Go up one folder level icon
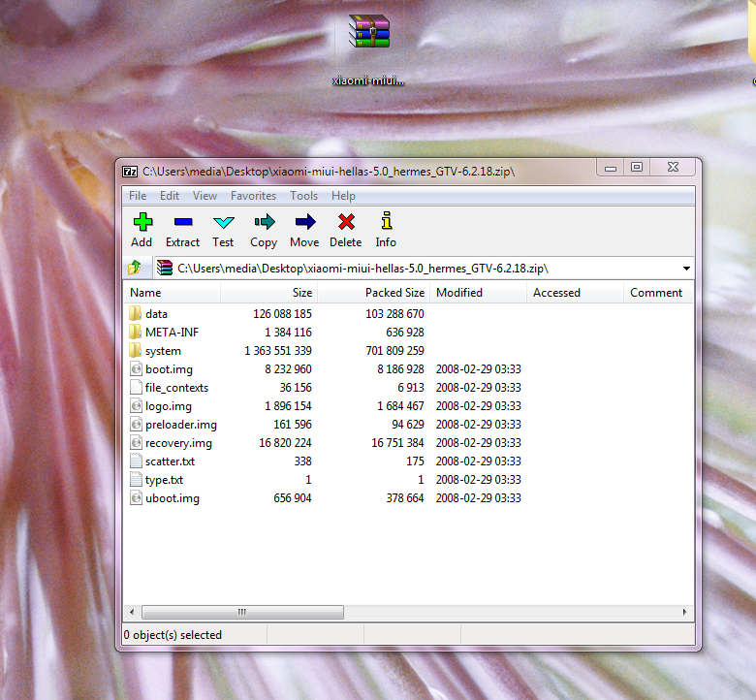Screen dimensions: 756x700 (x=135, y=269)
